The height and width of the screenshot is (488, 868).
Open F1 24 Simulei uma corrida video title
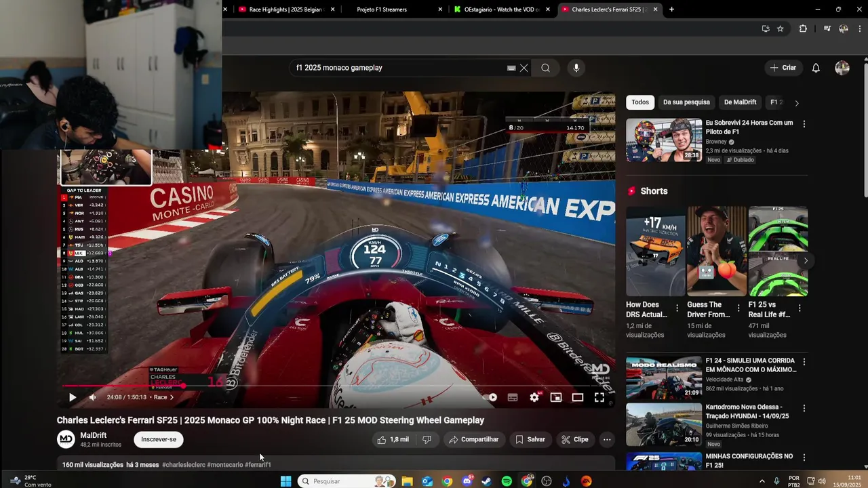[x=751, y=365]
